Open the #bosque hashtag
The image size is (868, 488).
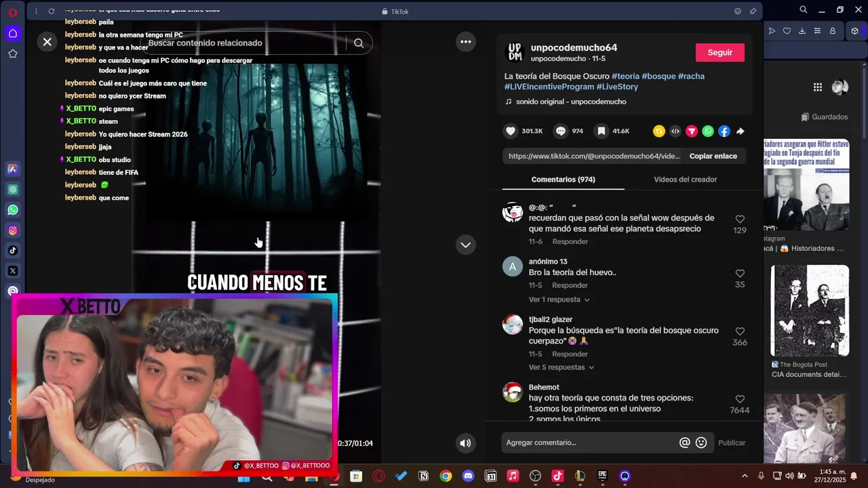[x=658, y=76]
